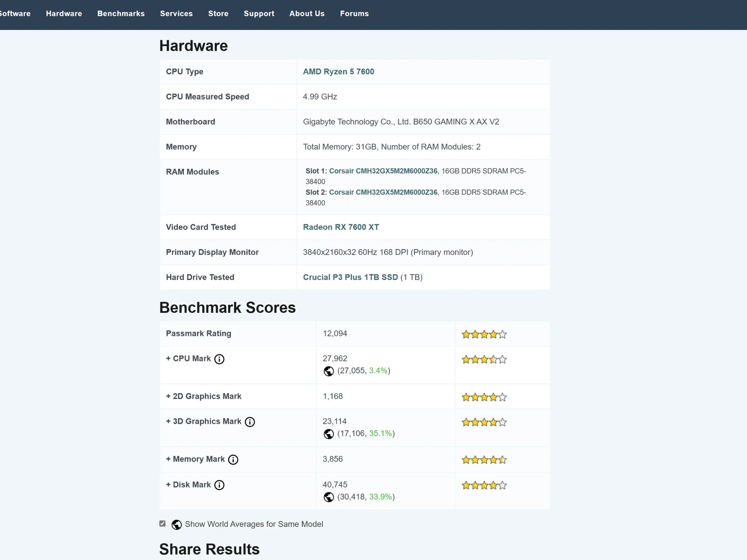747x560 pixels.
Task: Expand the CPU Mark results row
Action: [188, 358]
